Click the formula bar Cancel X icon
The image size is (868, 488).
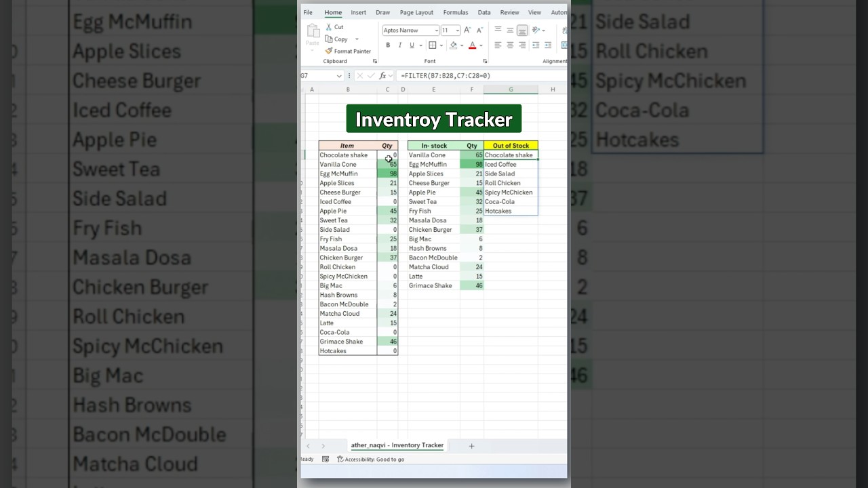(x=359, y=76)
